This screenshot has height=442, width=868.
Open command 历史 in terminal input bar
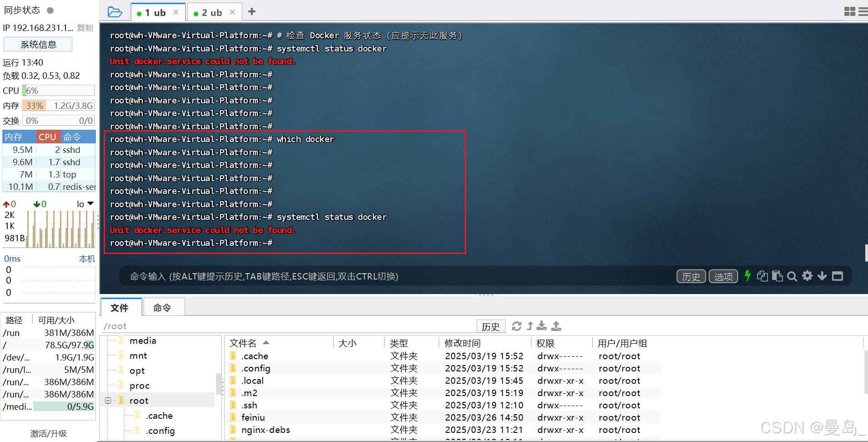click(691, 276)
